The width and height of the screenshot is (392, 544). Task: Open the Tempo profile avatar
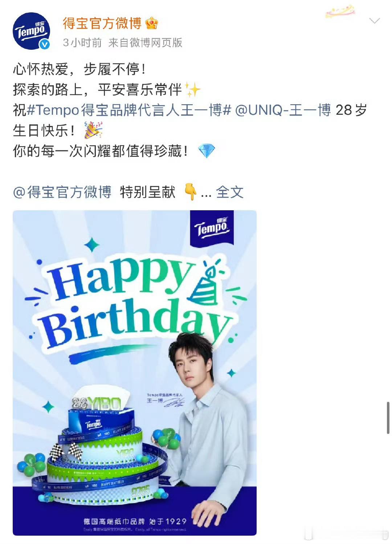click(x=31, y=31)
